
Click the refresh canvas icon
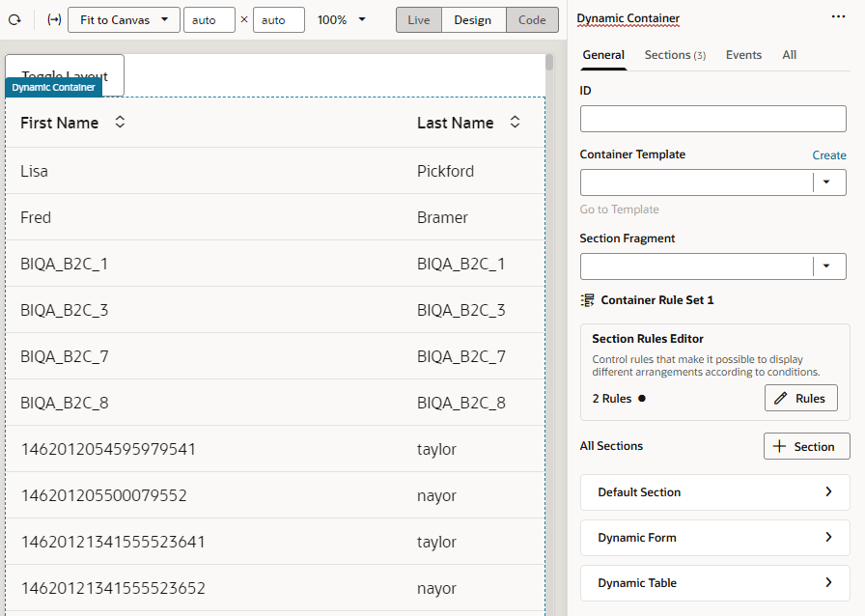pyautogui.click(x=14, y=19)
